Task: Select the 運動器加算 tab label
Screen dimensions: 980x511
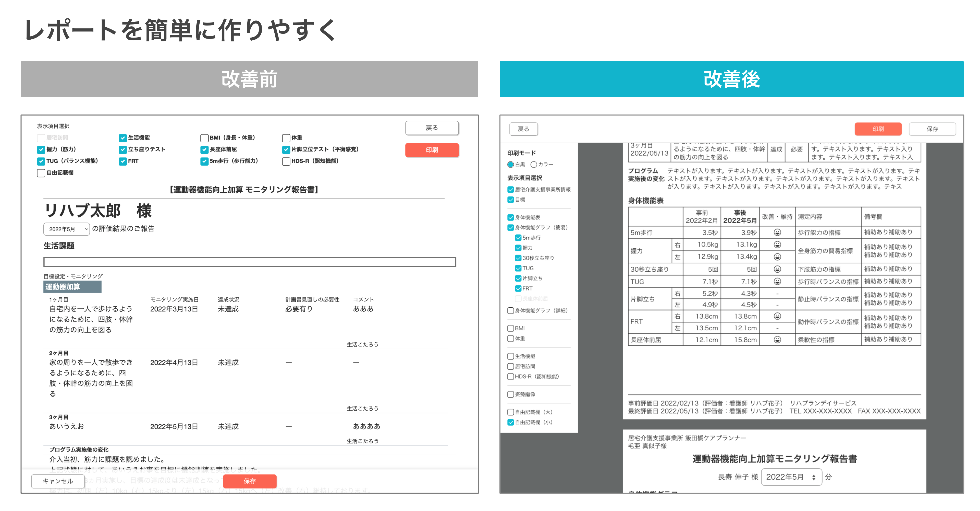Action: tap(72, 287)
